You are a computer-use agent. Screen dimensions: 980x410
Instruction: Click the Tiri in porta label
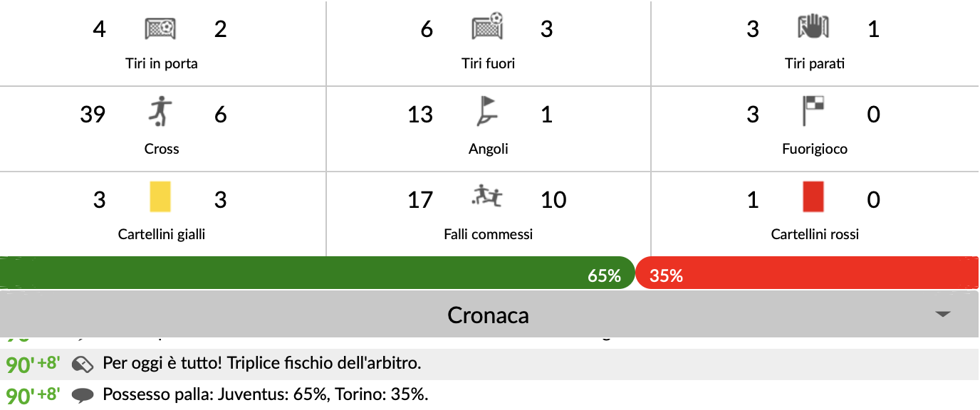162,64
